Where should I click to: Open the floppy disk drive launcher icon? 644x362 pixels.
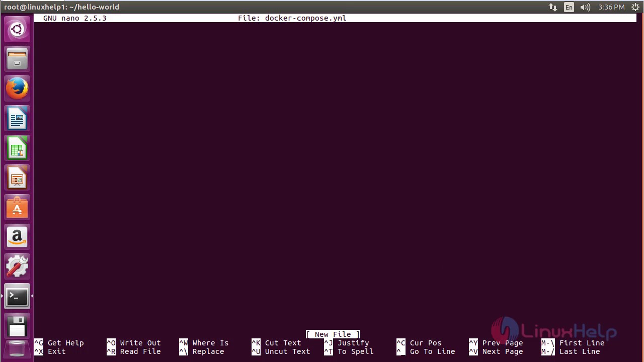pos(17,326)
